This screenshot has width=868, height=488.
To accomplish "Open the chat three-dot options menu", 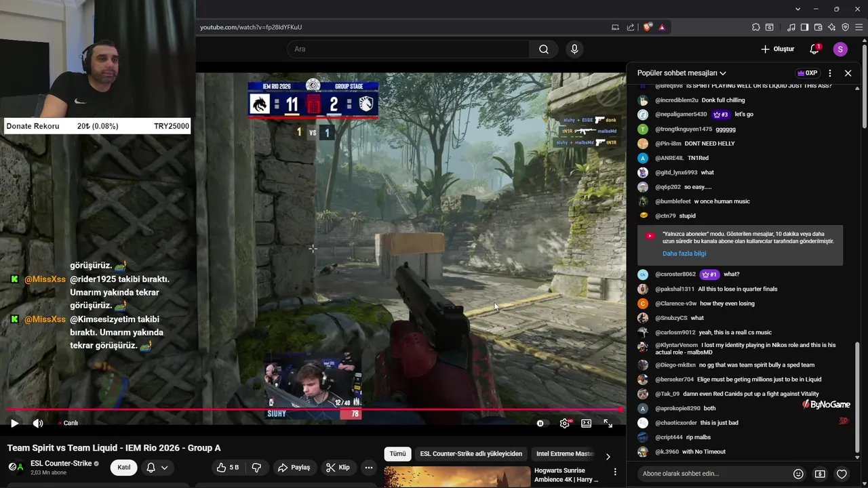I will (830, 73).
